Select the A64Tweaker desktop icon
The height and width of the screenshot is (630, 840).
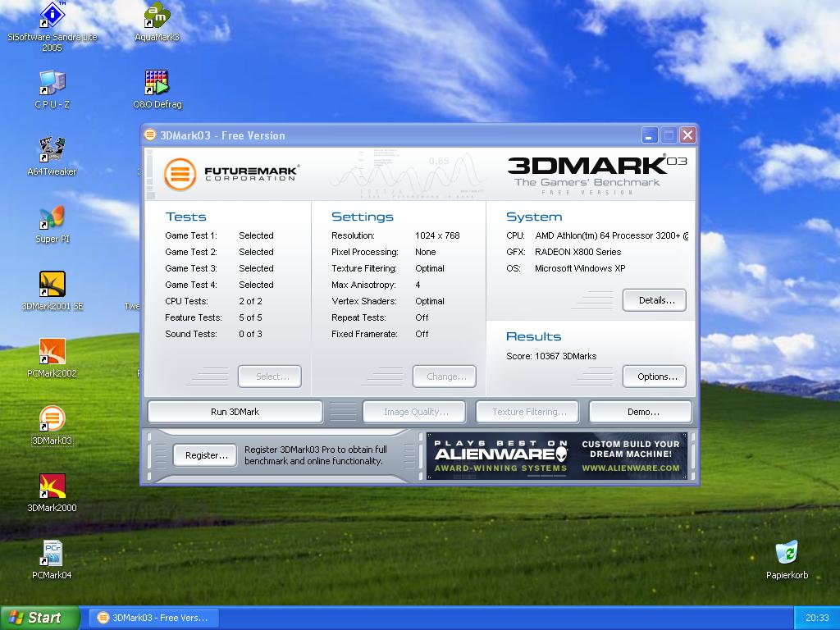tap(52, 150)
